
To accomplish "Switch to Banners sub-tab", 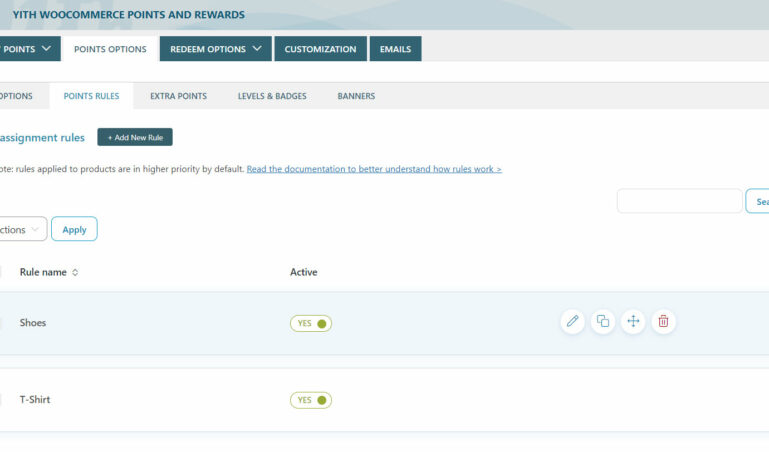I will (356, 96).
